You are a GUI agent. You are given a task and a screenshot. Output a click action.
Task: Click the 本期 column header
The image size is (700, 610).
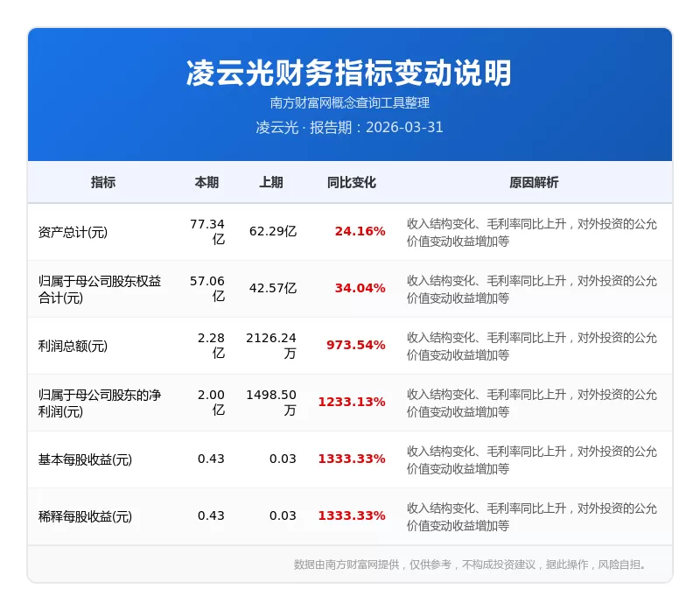pyautogui.click(x=206, y=182)
